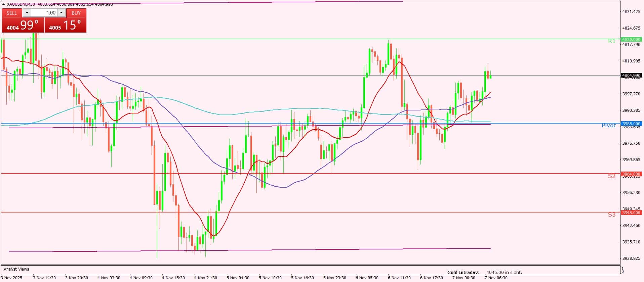The height and width of the screenshot is (282, 644).
Task: Increase lot volume with up arrow
Action: pos(61,13)
